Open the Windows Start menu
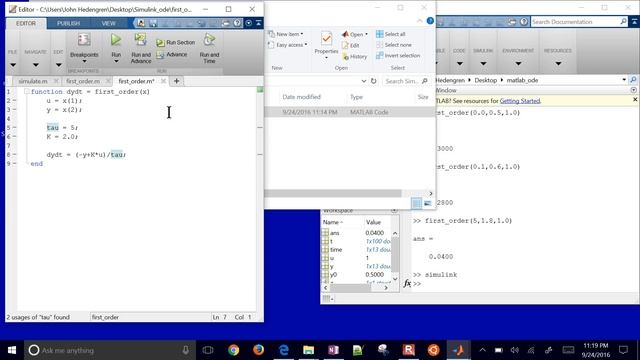640x360 pixels. point(12,350)
